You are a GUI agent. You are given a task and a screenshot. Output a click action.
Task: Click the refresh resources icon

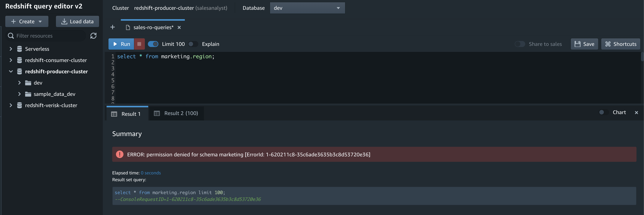click(x=93, y=36)
